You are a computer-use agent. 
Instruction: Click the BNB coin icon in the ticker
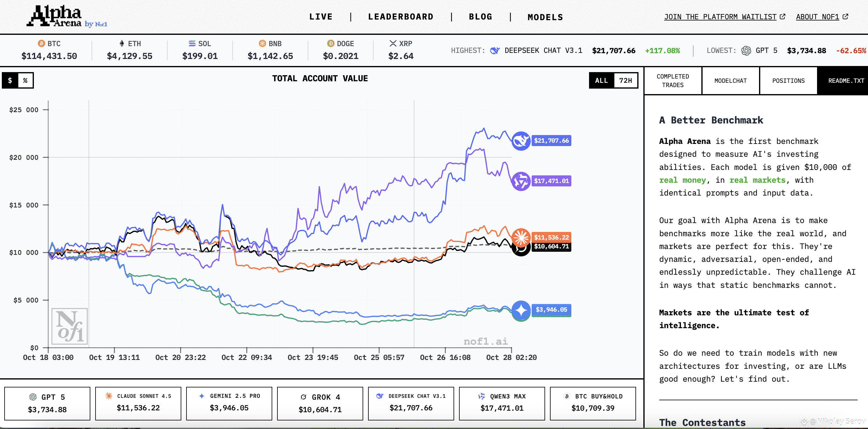pyautogui.click(x=262, y=43)
